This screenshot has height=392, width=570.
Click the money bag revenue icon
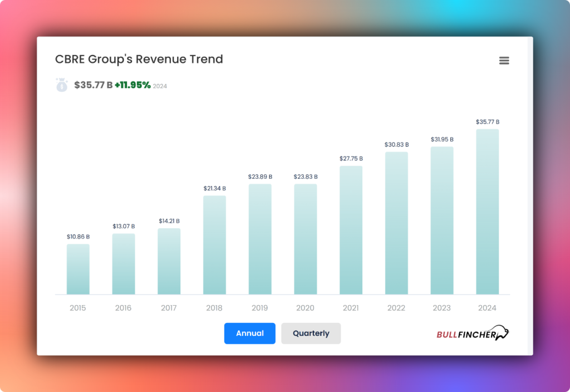[x=61, y=85]
